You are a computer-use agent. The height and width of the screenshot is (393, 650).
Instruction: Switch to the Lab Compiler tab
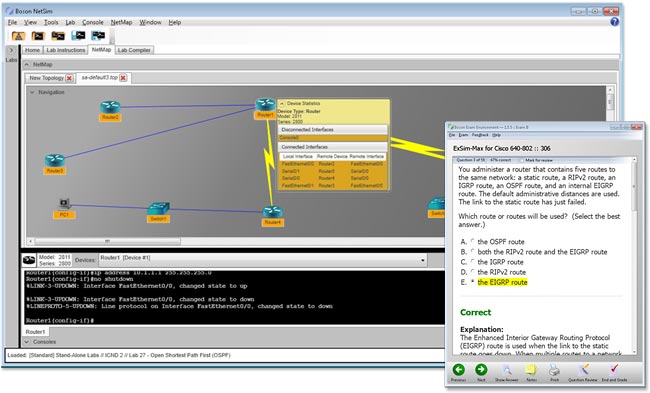134,50
